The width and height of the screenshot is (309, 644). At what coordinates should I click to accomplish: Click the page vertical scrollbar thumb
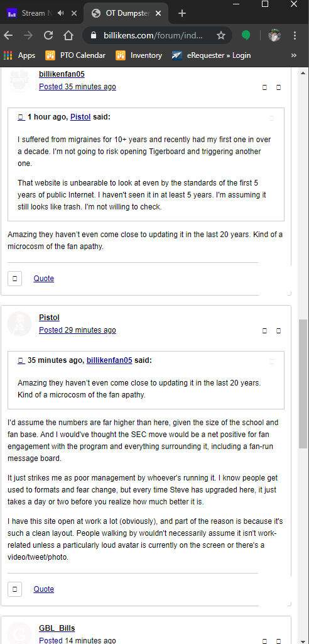point(303,384)
